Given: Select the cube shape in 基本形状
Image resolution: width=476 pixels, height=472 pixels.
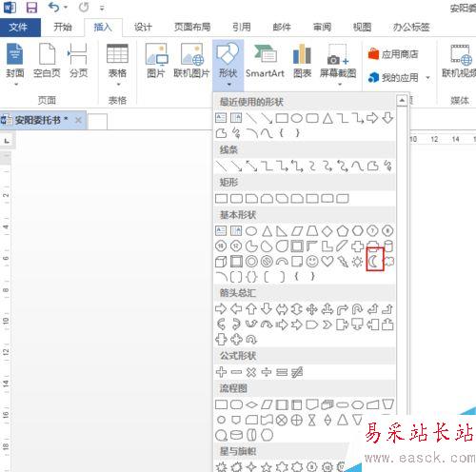Looking at the screenshot, I should (x=221, y=262).
